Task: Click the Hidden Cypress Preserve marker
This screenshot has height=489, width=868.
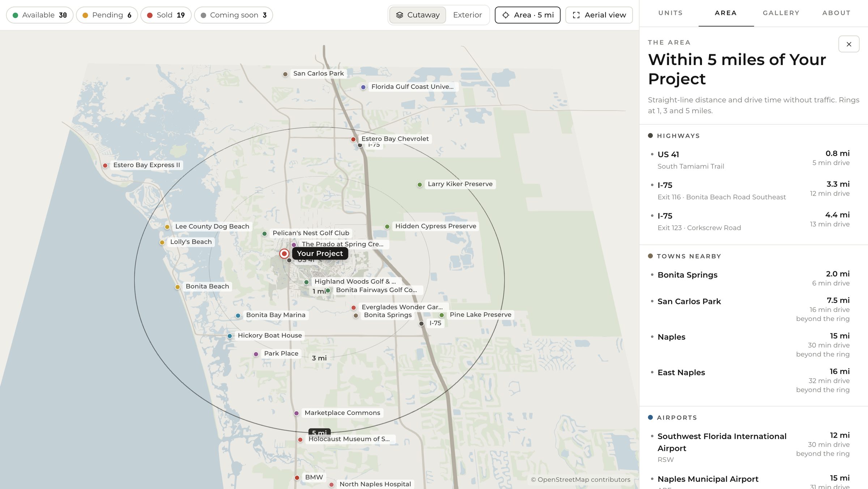Action: (387, 227)
